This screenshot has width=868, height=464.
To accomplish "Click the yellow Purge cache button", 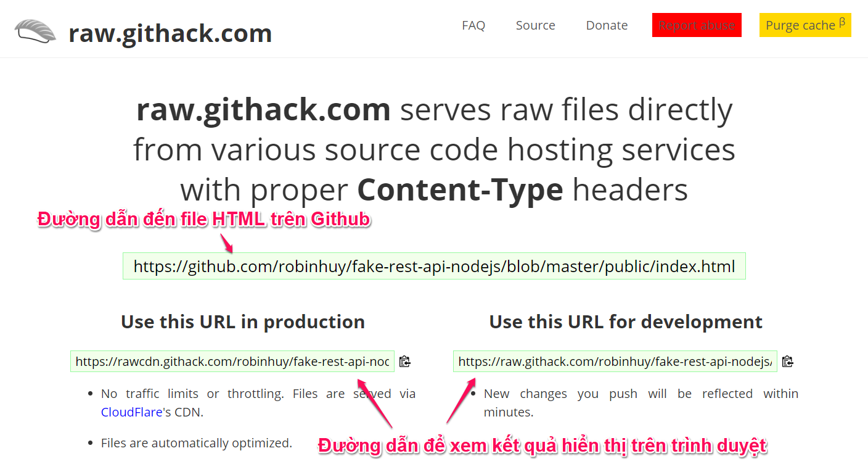I will (x=805, y=25).
